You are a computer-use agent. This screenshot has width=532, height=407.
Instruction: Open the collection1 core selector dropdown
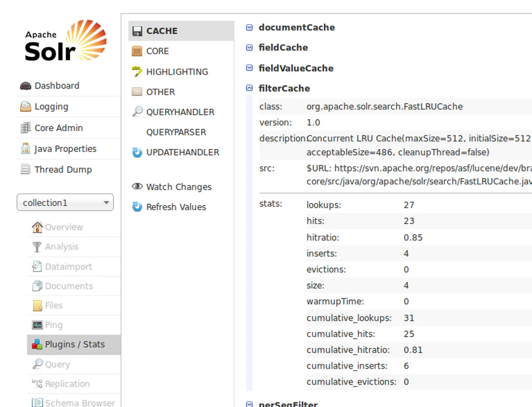(65, 203)
